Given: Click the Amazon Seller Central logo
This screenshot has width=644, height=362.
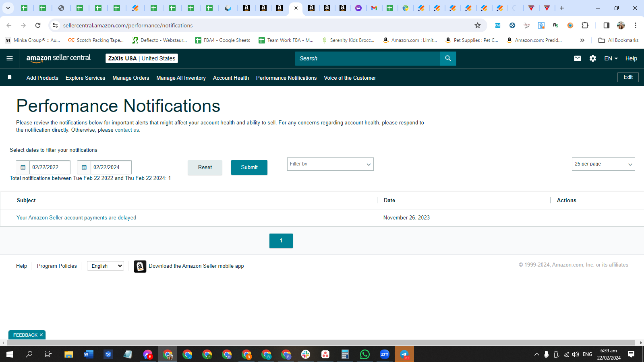Looking at the screenshot, I should point(58,58).
